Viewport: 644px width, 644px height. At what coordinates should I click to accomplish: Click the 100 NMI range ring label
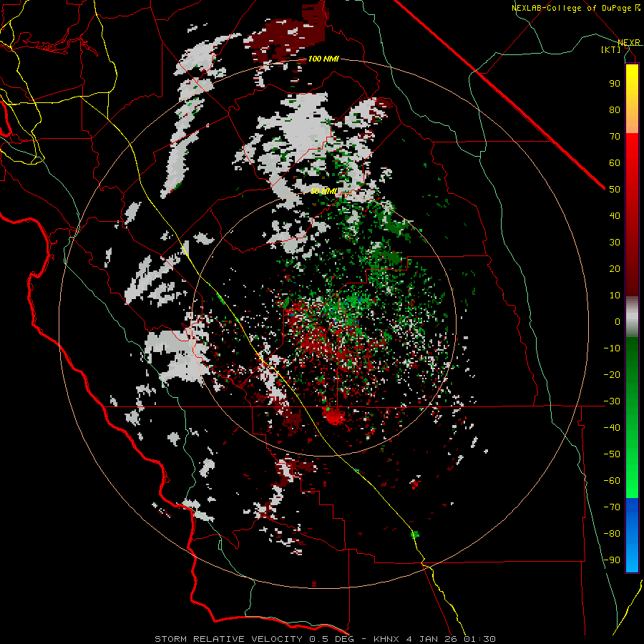pos(323,59)
